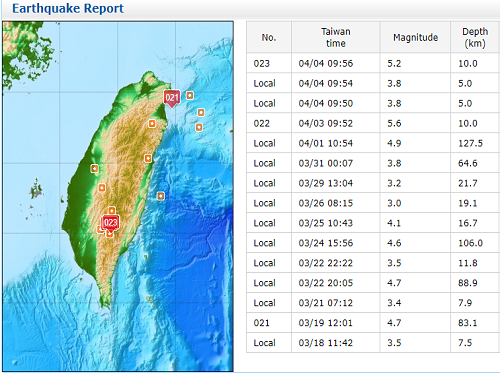Click depth value 127.5
Screen dimensions: 500x375
tap(470, 143)
